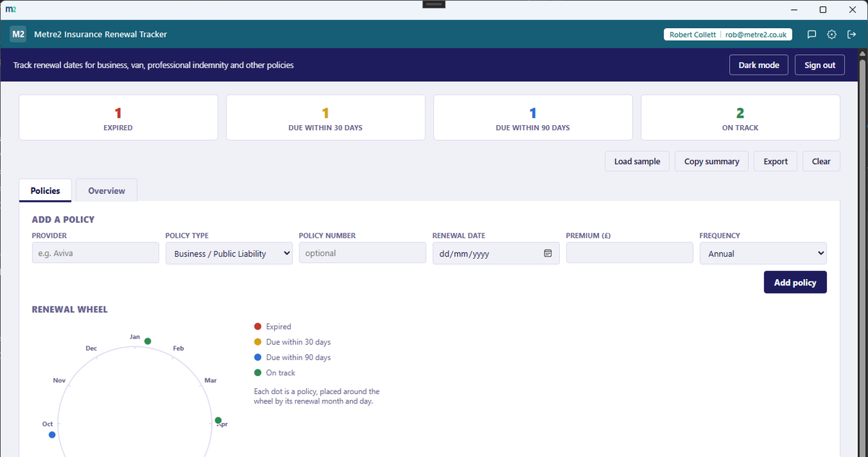Click the green On track legend dot
The height and width of the screenshot is (457, 868).
pos(258,373)
